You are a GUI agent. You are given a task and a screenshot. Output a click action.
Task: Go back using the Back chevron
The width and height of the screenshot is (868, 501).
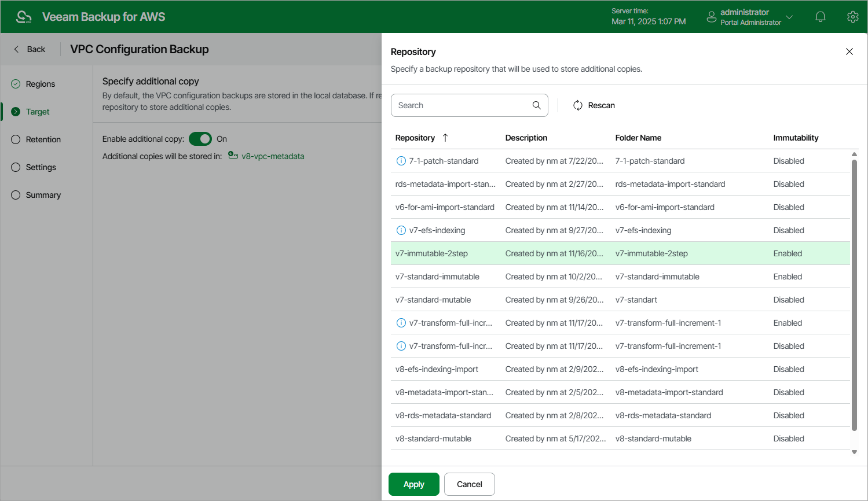[16, 49]
